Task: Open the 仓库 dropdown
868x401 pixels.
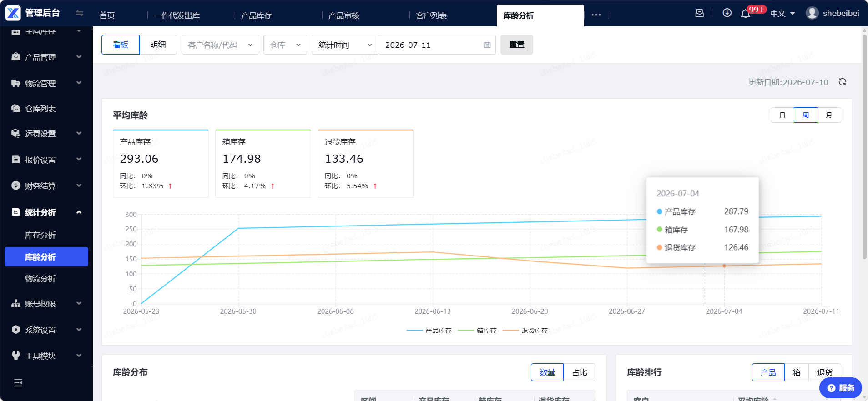Action: pyautogui.click(x=285, y=45)
